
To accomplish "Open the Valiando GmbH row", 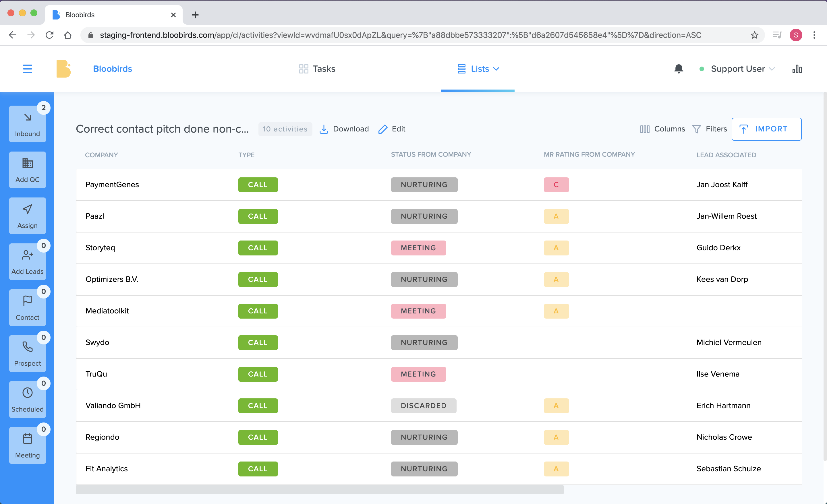I will click(439, 405).
